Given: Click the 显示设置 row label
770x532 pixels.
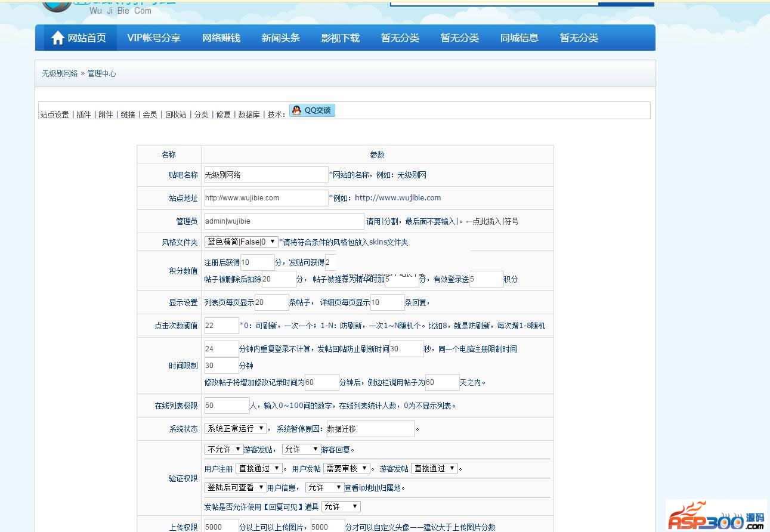Looking at the screenshot, I should pyautogui.click(x=183, y=302).
